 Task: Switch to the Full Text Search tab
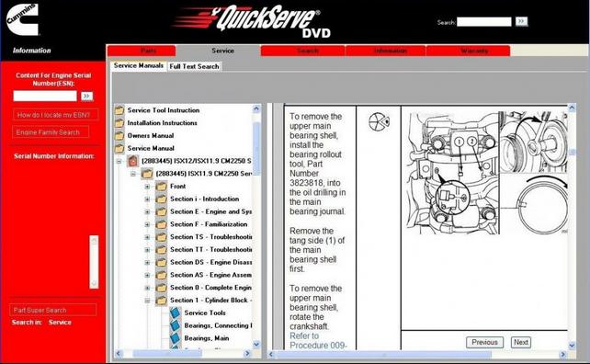coord(194,66)
